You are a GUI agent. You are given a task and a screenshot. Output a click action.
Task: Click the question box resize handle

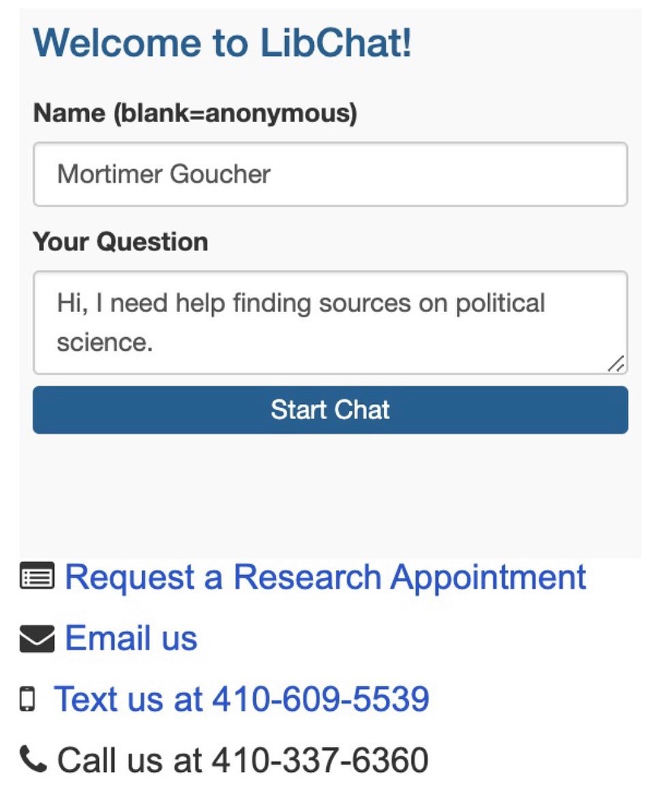click(617, 364)
